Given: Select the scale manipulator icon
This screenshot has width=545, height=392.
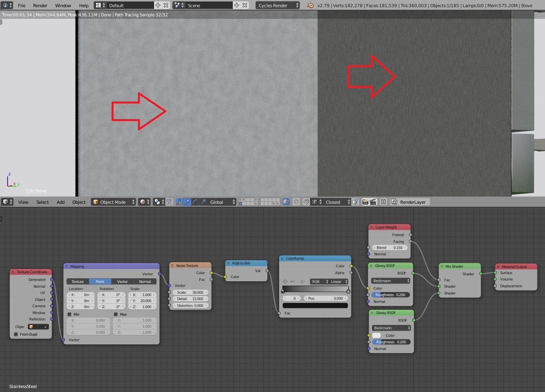Looking at the screenshot, I should (203, 202).
